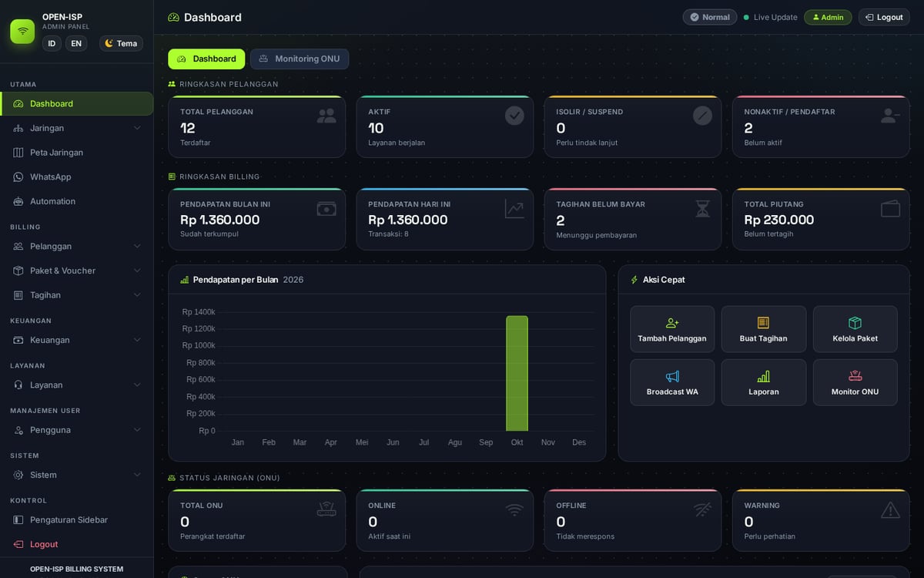Expand the Keuangan sidebar menu chevron
This screenshot has width=924, height=578.
click(137, 340)
